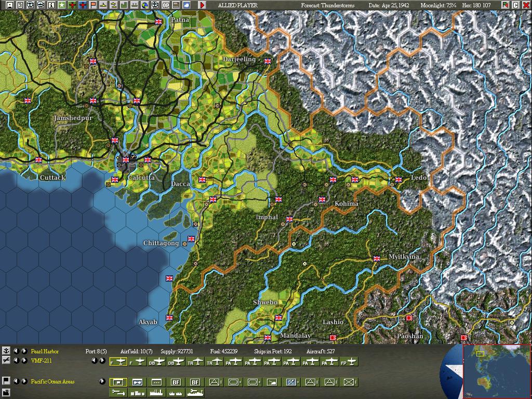This screenshot has width=532, height=399.
Task: Select the crossed-box infantry icon at row end
Action: click(x=349, y=382)
